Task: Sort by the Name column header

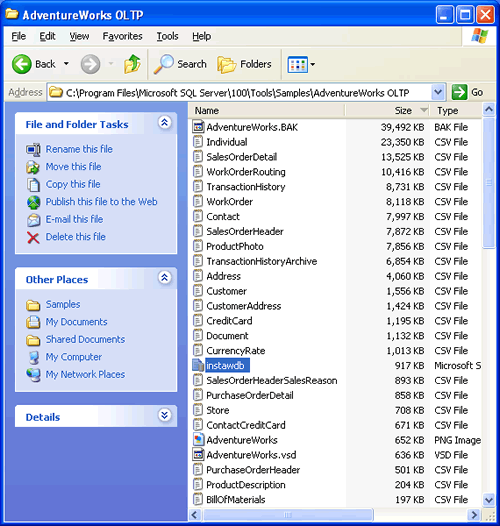Action: (267, 110)
